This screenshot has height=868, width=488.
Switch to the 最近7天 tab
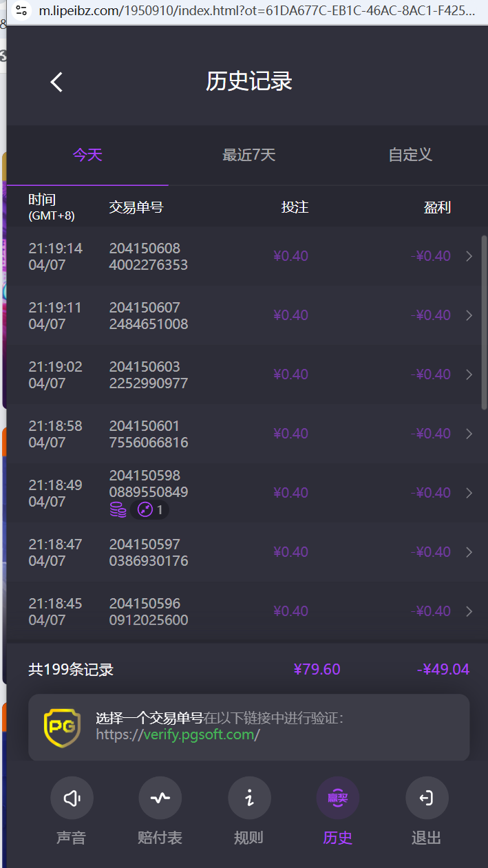[248, 155]
